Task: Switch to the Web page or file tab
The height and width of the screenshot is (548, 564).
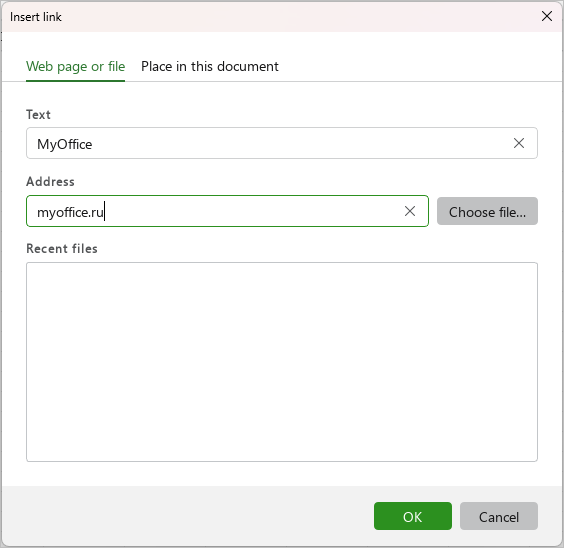Action: click(76, 67)
